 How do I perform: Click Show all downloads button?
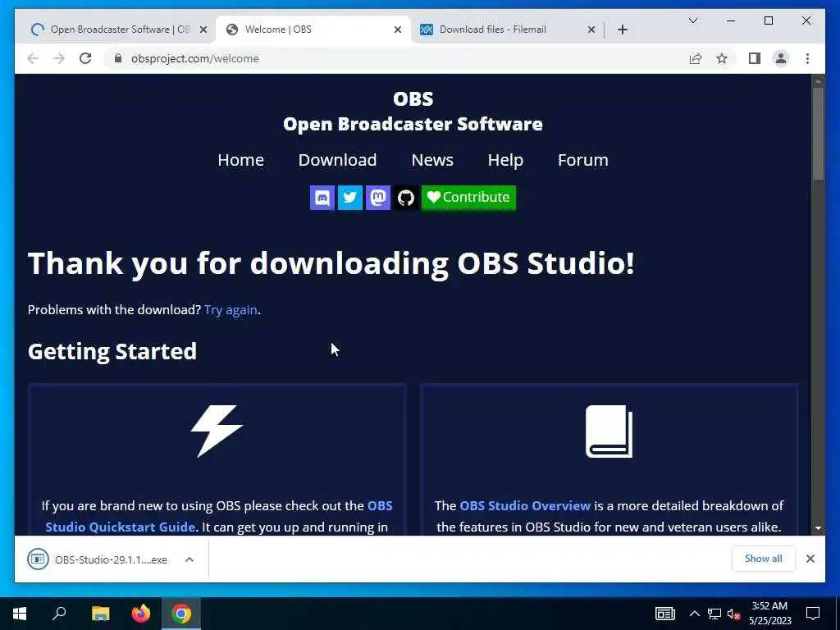[x=763, y=559]
